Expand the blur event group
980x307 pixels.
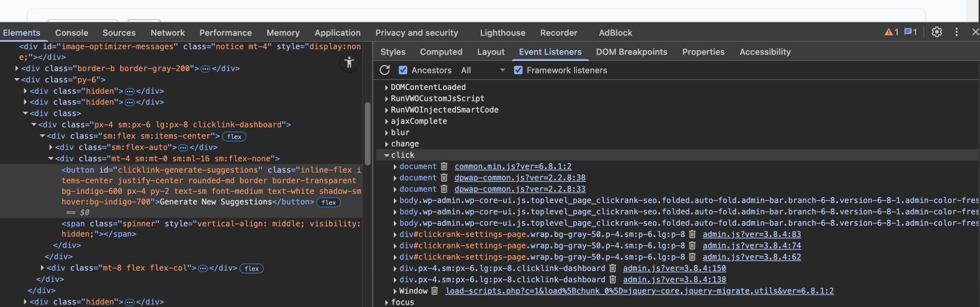tap(387, 133)
